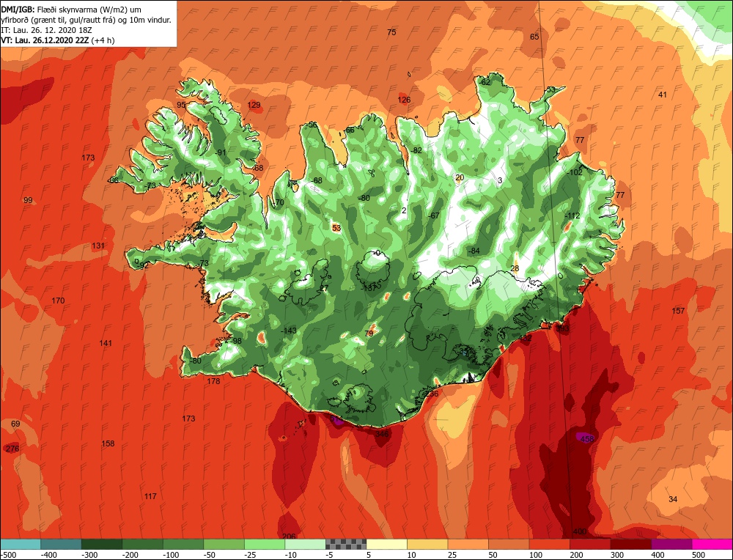
Task: Click the map value '99' in the far west
Action: tap(28, 200)
